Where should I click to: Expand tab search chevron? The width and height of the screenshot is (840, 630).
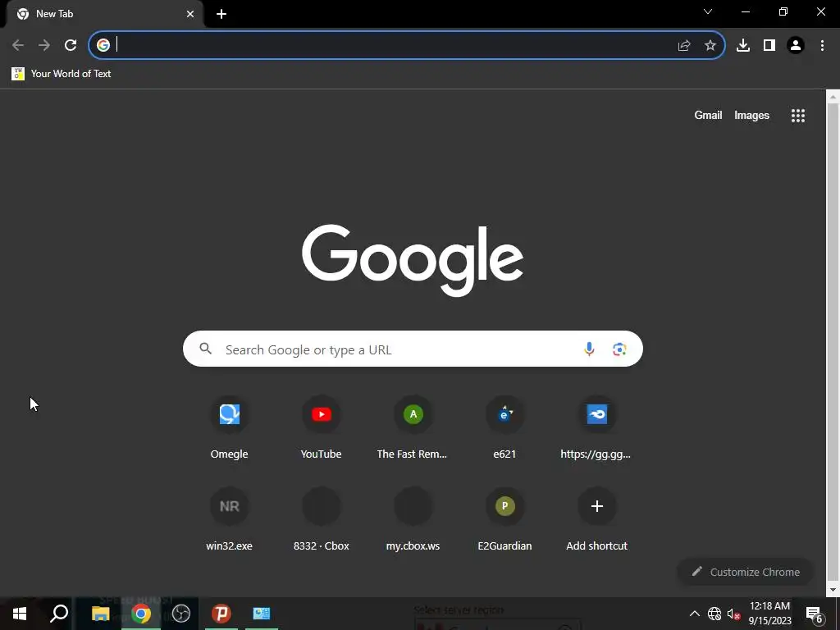click(x=708, y=11)
